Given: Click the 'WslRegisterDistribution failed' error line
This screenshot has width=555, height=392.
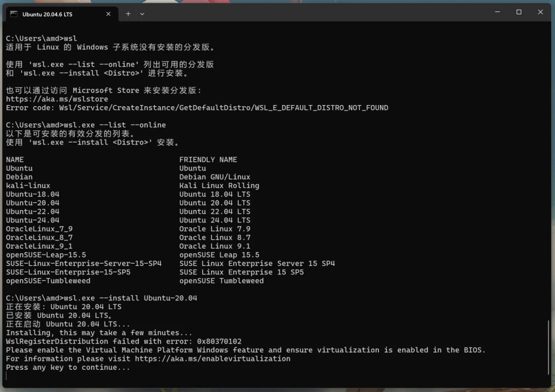Looking at the screenshot, I should coord(124,342).
